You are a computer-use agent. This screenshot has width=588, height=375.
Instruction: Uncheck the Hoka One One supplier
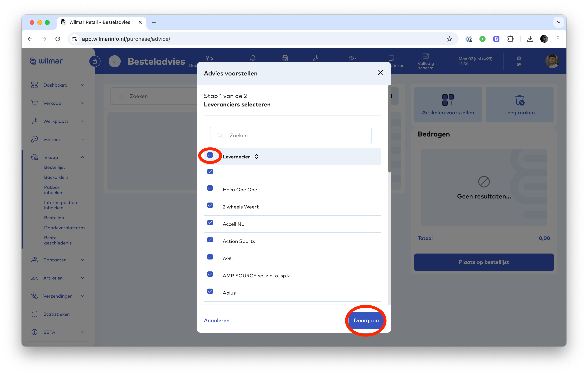click(210, 188)
